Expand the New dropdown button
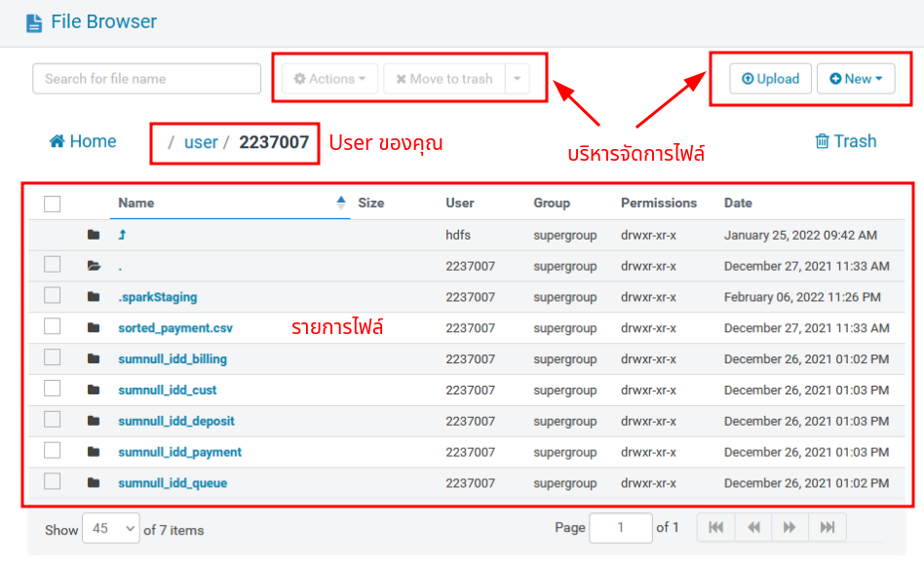The height and width of the screenshot is (561, 924). coord(856,79)
